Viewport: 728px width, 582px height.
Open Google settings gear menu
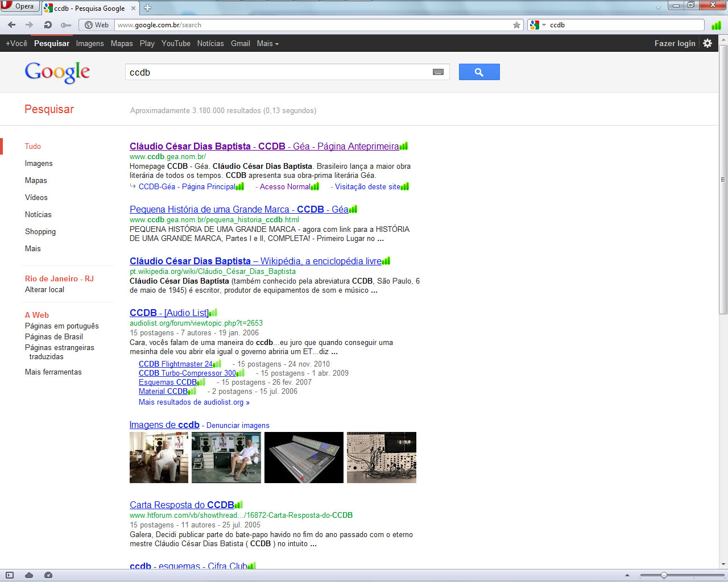(708, 43)
